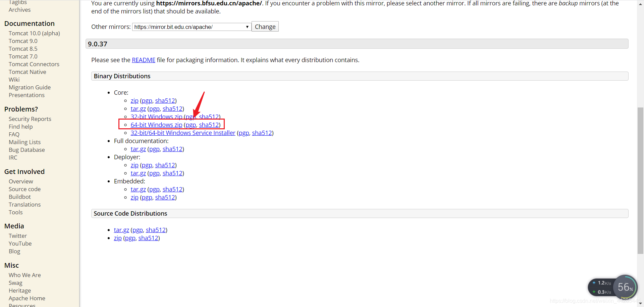
Task: Open pgp for Windows Service Installer
Action: (244, 133)
